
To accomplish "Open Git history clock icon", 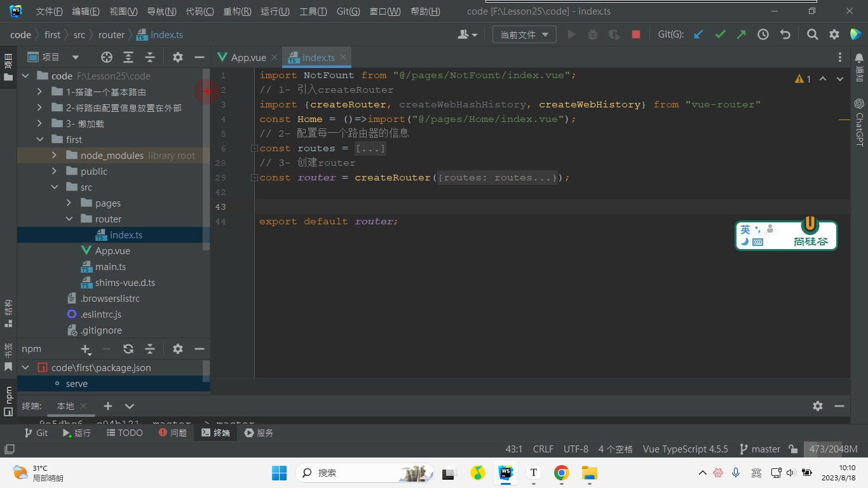I will click(x=763, y=35).
